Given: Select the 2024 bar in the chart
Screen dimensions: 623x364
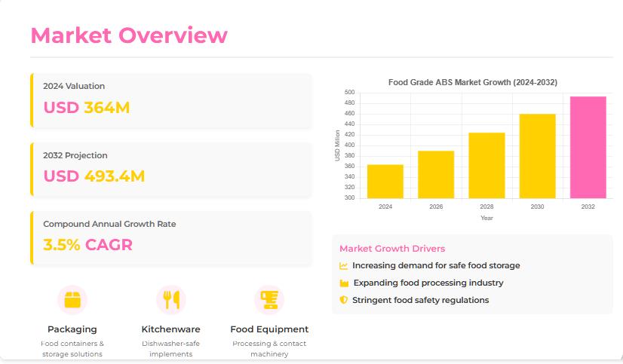Looking at the screenshot, I should click(385, 182).
